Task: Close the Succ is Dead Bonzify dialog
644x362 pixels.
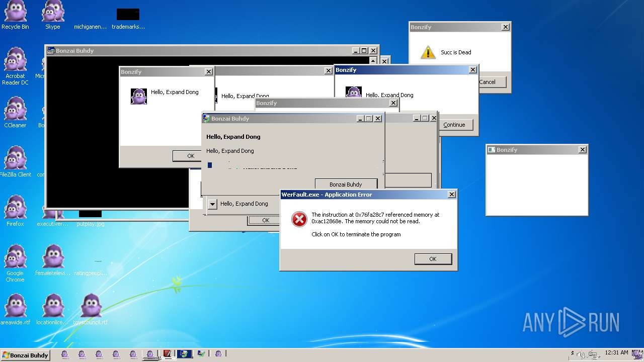Action: [506, 27]
